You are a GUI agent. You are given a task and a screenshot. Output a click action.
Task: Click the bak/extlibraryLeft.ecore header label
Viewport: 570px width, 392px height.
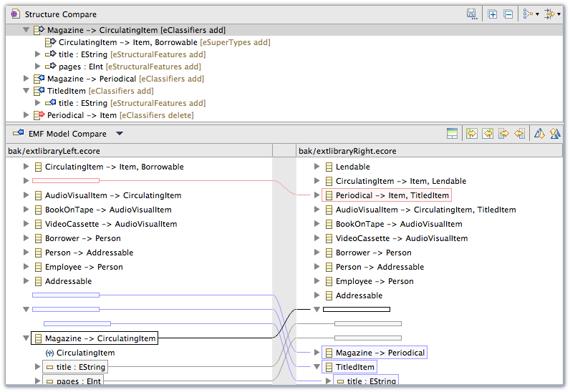54,151
